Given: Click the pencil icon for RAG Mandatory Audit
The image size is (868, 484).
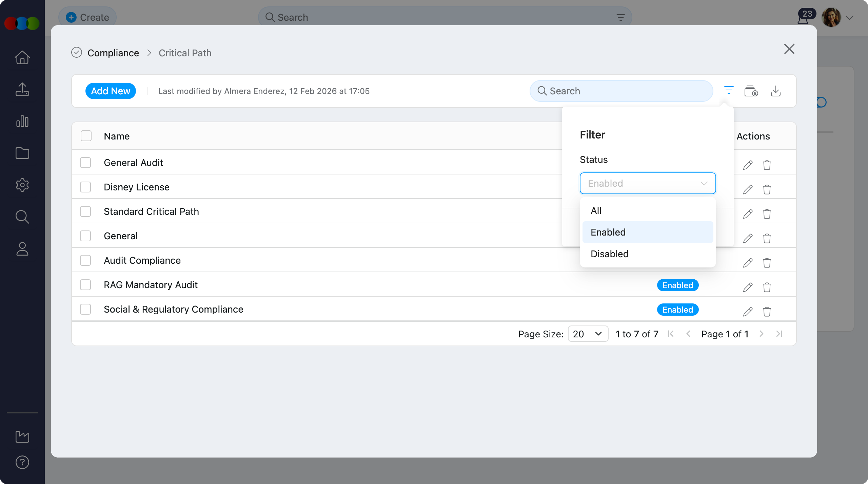Looking at the screenshot, I should pos(748,287).
